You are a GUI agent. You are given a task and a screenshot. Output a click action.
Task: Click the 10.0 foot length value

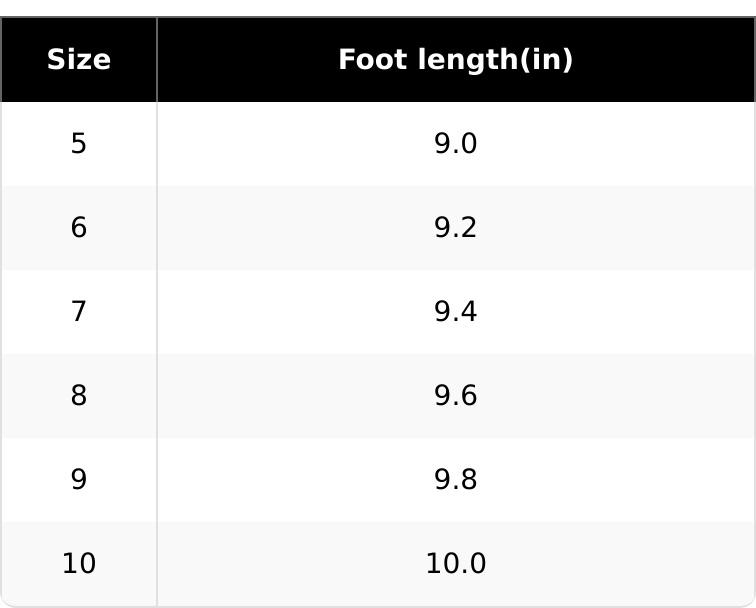[x=456, y=563]
